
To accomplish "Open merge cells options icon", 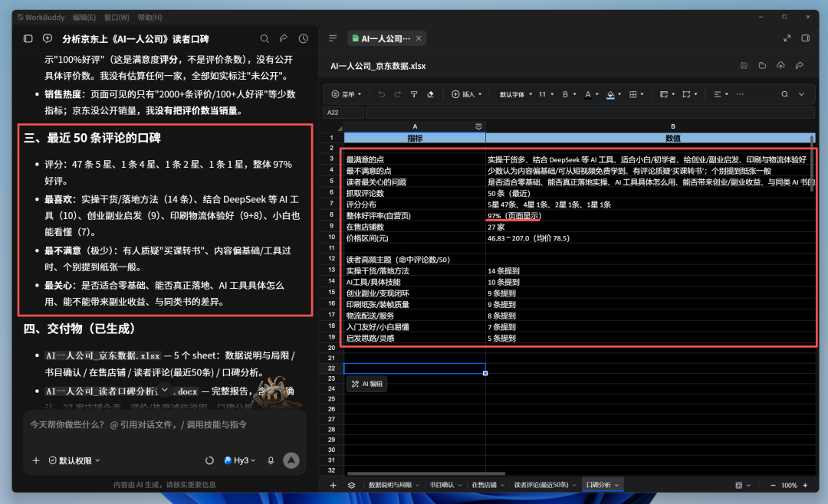I will click(x=686, y=94).
